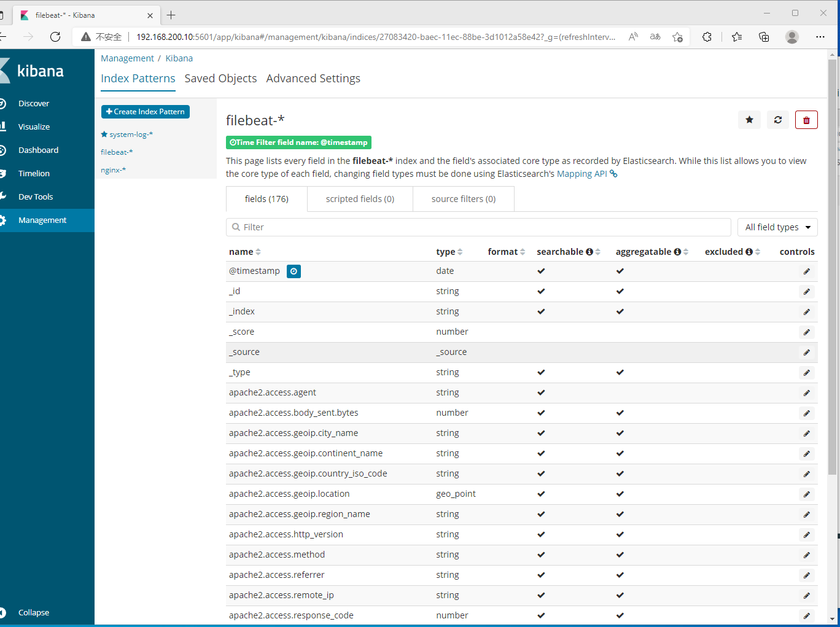The image size is (840, 627).
Task: Open Visualize in the sidebar
Action: [47, 127]
